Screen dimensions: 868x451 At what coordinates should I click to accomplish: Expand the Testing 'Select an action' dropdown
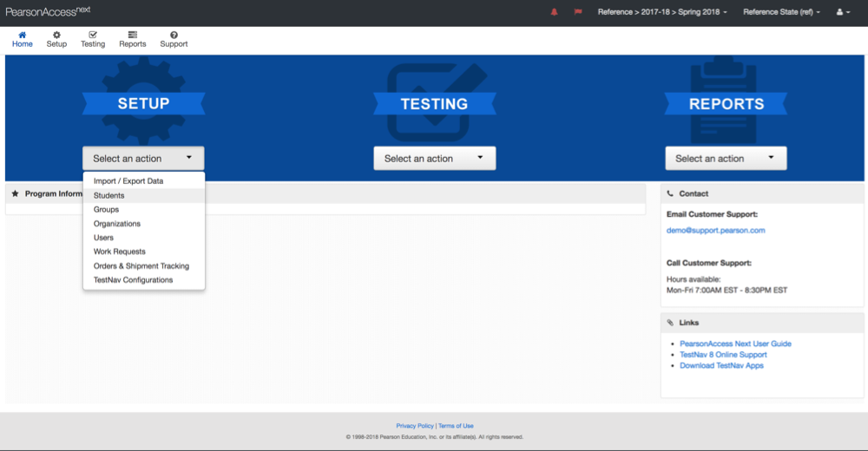pyautogui.click(x=434, y=159)
